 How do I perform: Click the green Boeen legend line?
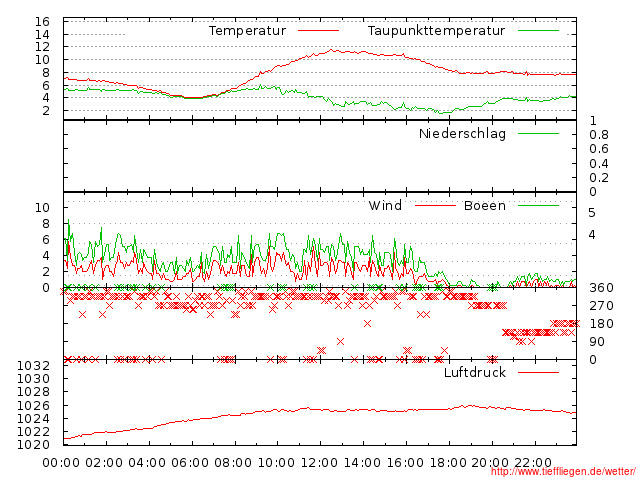coord(538,205)
